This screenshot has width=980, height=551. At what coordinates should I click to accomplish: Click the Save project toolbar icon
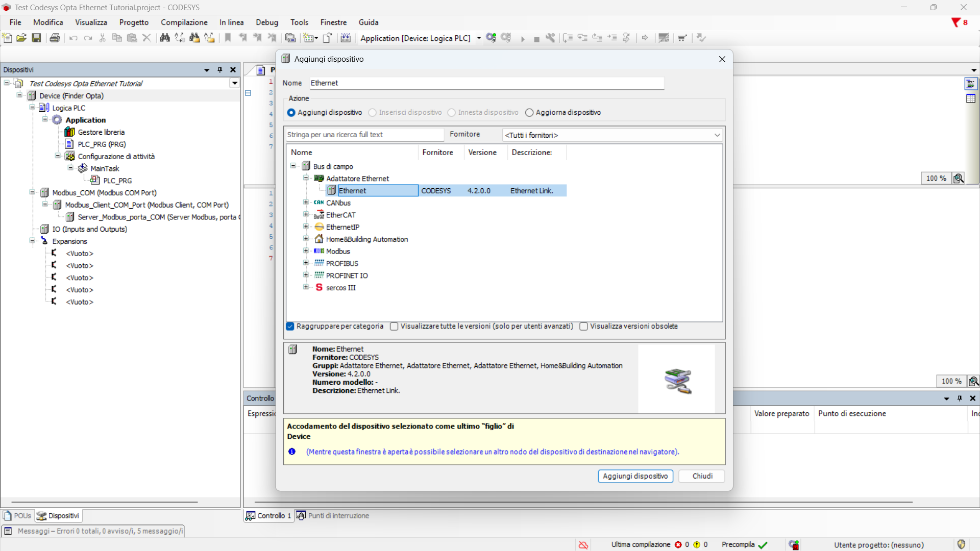36,38
